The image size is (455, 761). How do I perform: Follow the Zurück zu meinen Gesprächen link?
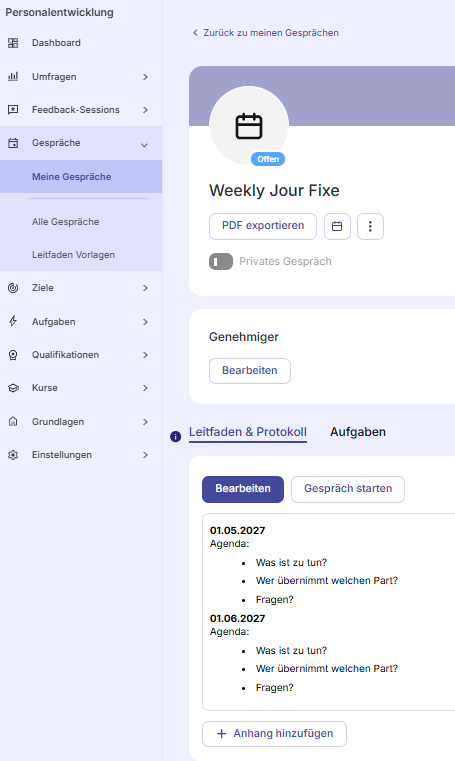pyautogui.click(x=266, y=33)
